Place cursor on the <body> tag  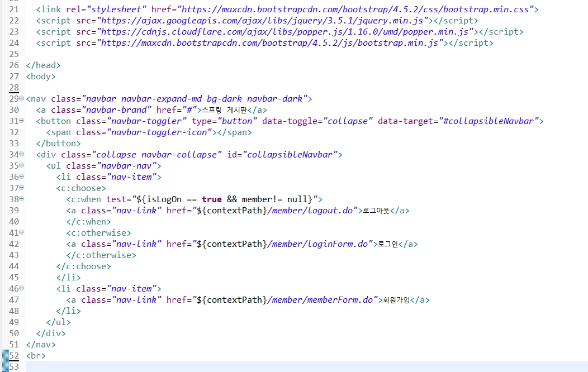point(41,77)
